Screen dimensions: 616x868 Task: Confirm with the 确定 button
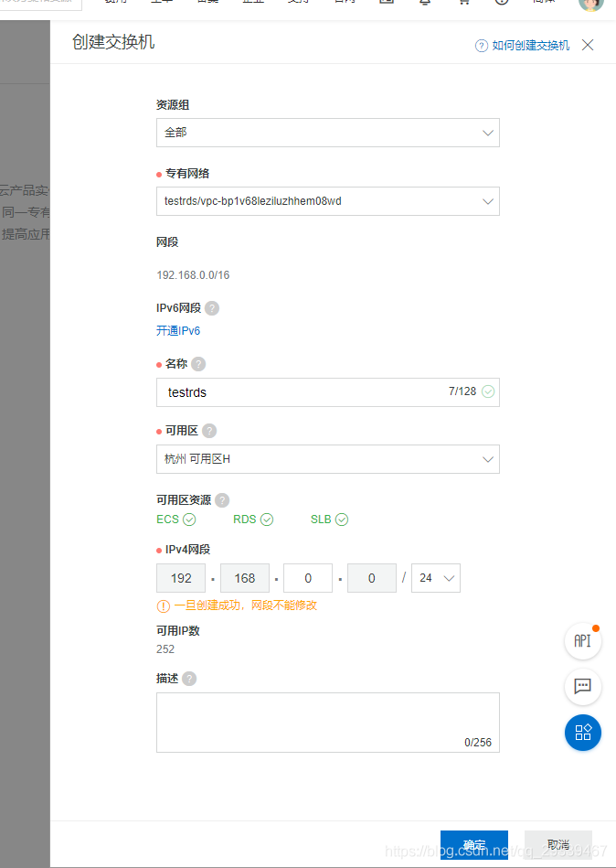(x=474, y=845)
